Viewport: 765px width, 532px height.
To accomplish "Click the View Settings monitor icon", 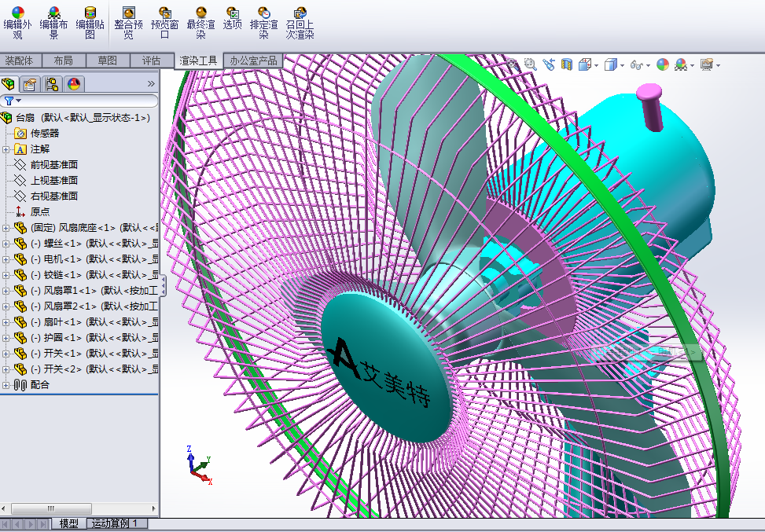I will tap(707, 64).
